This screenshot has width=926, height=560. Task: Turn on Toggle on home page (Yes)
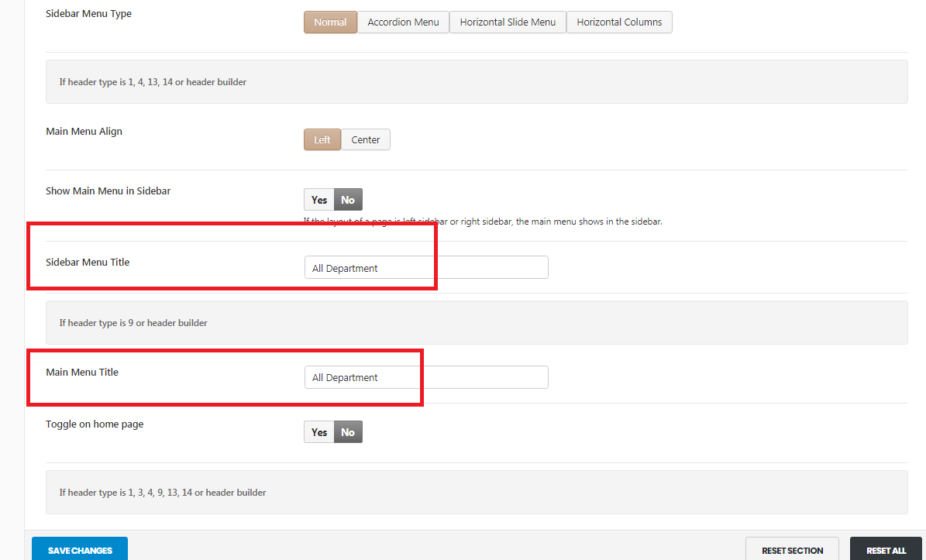click(x=319, y=432)
